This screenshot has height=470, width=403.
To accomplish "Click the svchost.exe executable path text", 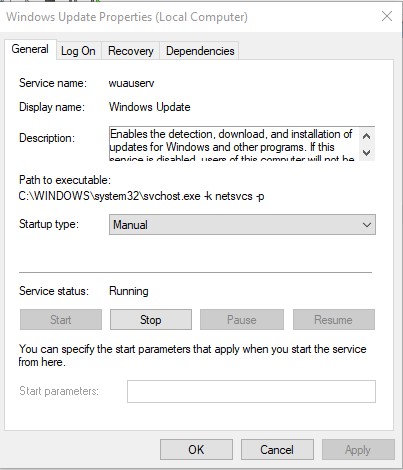I will (x=141, y=196).
